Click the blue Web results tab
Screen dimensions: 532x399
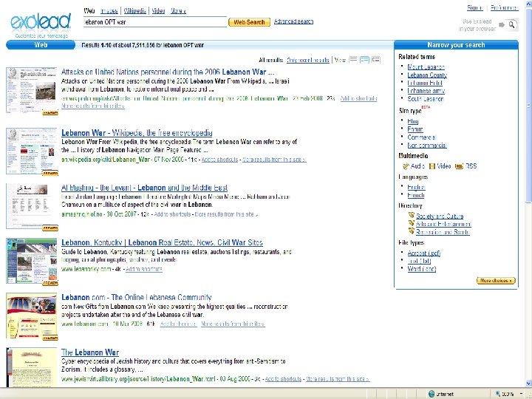click(41, 45)
